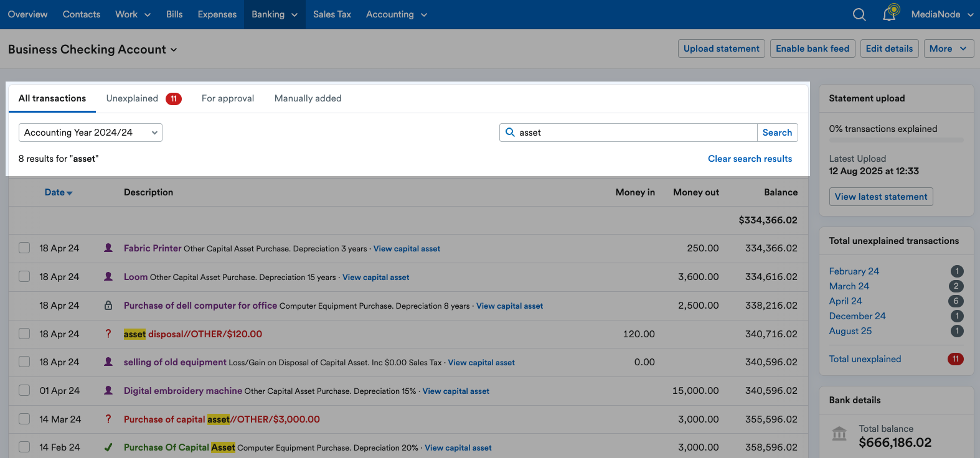
Task: Open asset disposal//OTHER/$120.00 transaction
Action: tap(193, 334)
